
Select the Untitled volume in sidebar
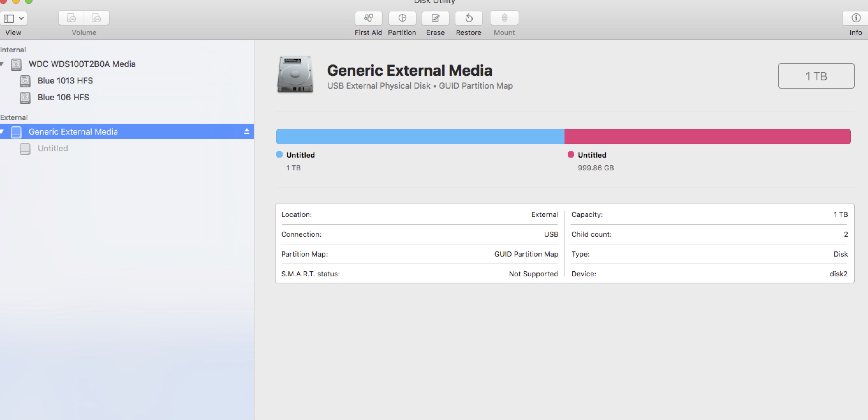[53, 148]
